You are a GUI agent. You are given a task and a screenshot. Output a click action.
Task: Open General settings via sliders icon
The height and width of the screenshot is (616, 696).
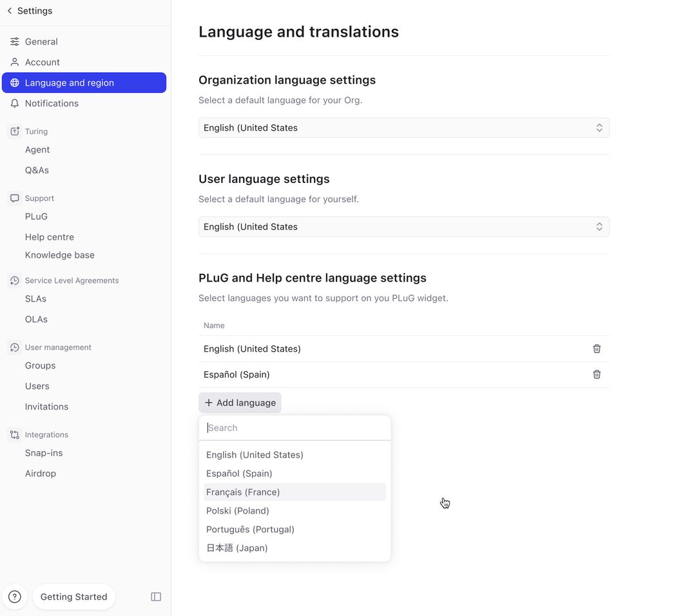point(14,41)
